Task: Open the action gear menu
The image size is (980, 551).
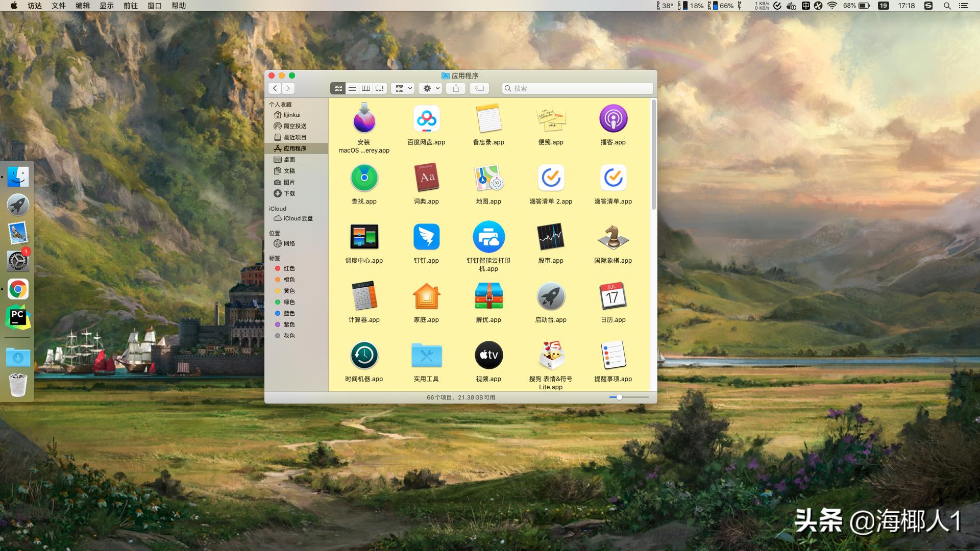Action: (x=430, y=88)
